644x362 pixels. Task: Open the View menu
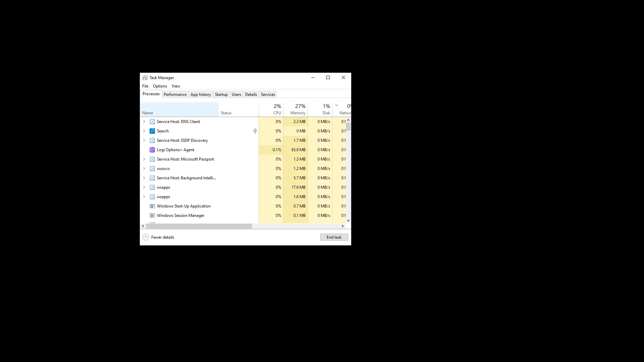click(x=176, y=86)
